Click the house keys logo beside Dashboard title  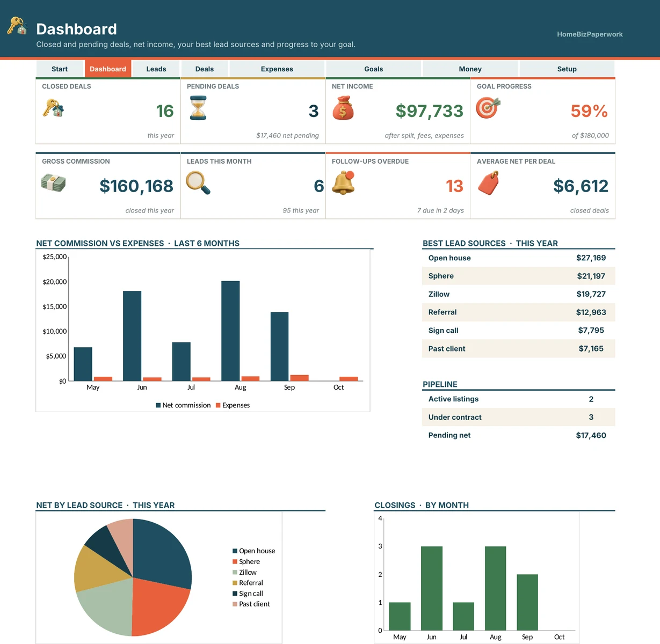(17, 26)
